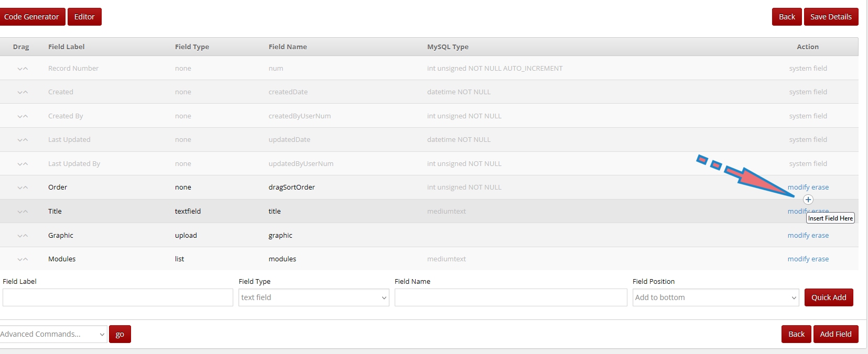The height and width of the screenshot is (354, 868).
Task: Click drag handle of Last Updated By row
Action: coord(22,164)
